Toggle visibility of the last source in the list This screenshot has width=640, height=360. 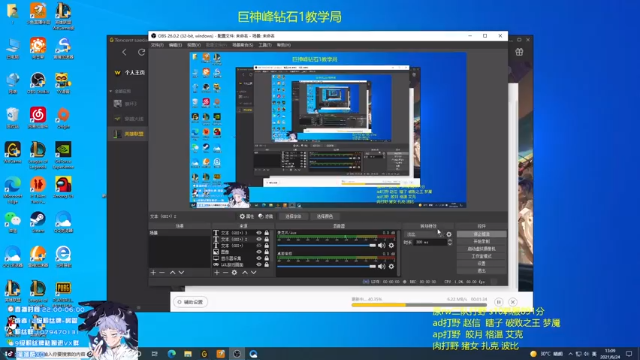pos(259,264)
